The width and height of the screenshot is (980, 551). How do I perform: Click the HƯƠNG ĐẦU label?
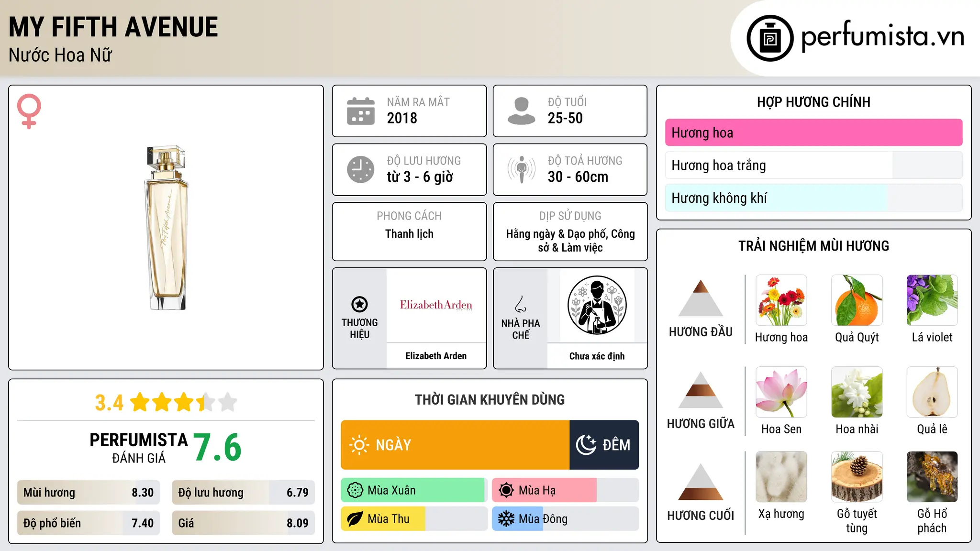click(701, 332)
